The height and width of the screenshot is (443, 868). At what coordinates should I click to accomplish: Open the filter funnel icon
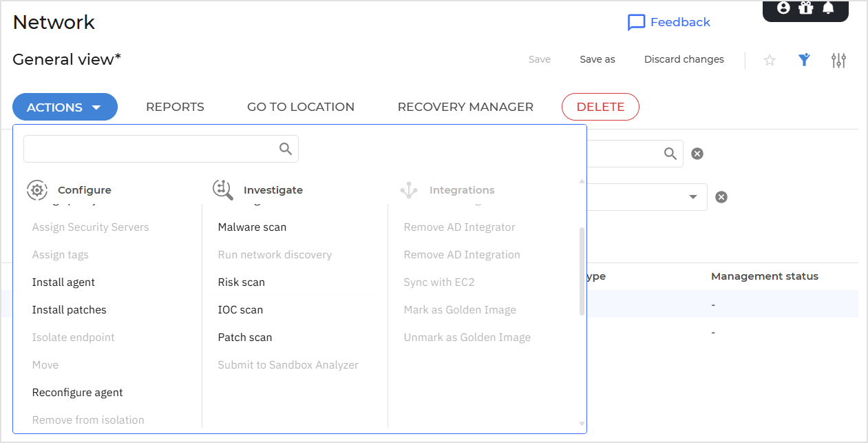click(804, 60)
